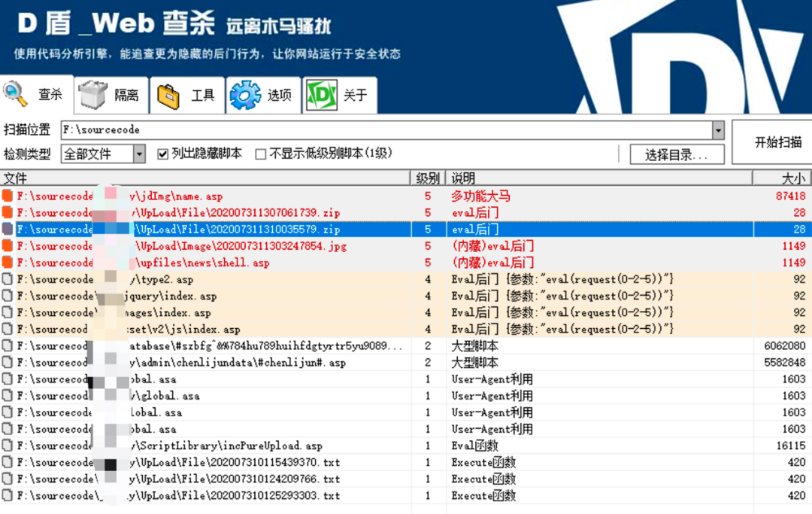Click the green D logo icon on 关于 tab

pyautogui.click(x=322, y=95)
